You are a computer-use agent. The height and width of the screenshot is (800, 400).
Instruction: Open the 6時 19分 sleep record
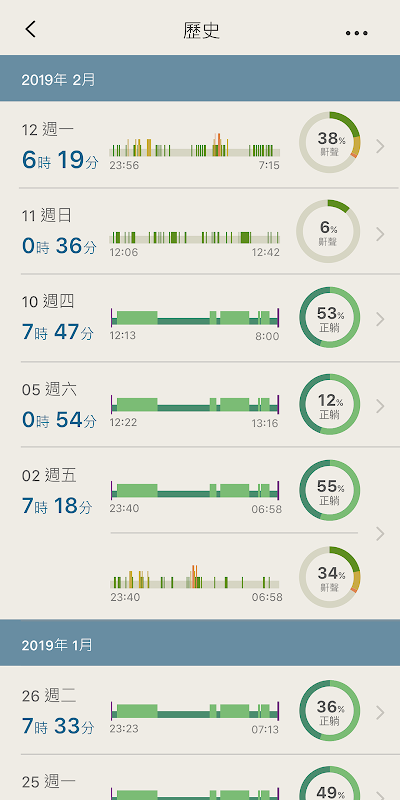[60, 160]
